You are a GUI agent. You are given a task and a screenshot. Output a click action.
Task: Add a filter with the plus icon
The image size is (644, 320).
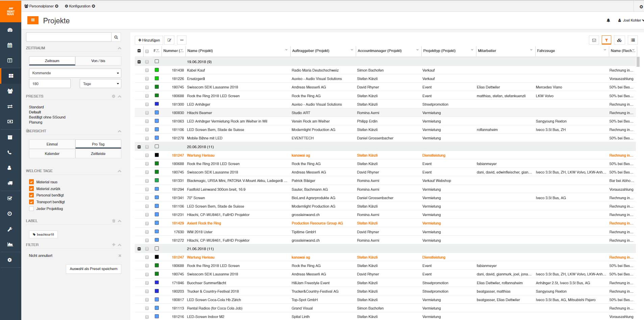pyautogui.click(x=114, y=245)
